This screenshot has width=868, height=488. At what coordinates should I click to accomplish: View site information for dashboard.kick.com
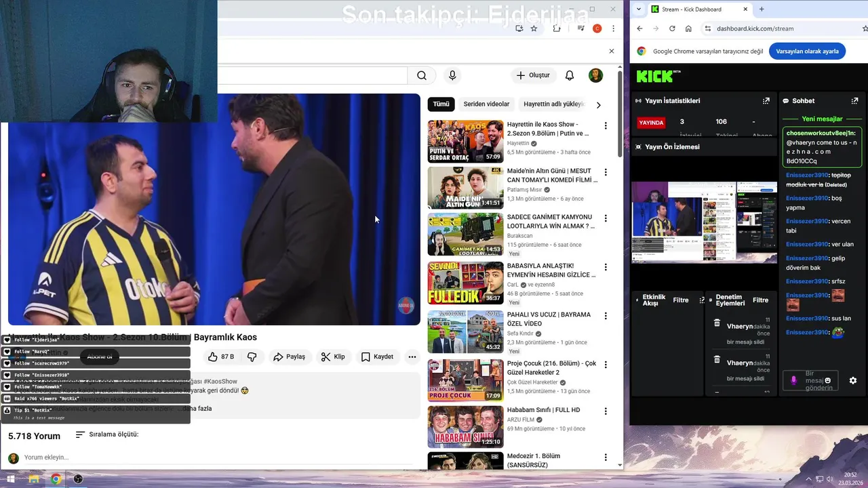click(x=708, y=28)
